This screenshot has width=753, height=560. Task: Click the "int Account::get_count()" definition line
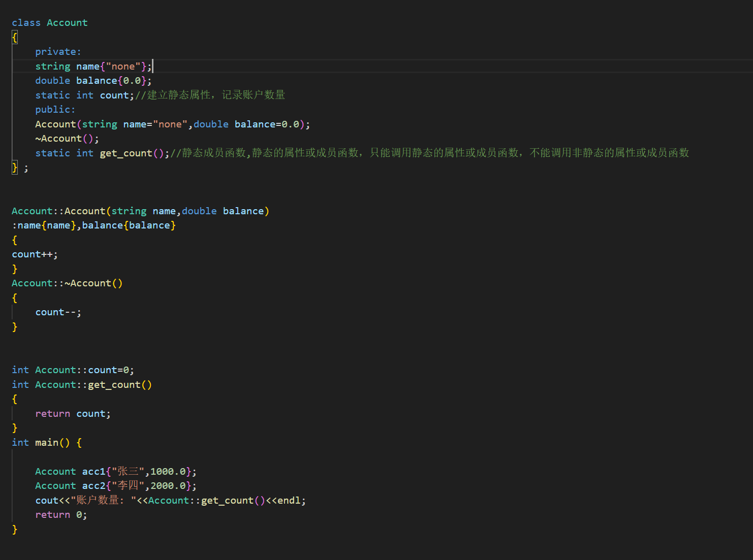82,385
